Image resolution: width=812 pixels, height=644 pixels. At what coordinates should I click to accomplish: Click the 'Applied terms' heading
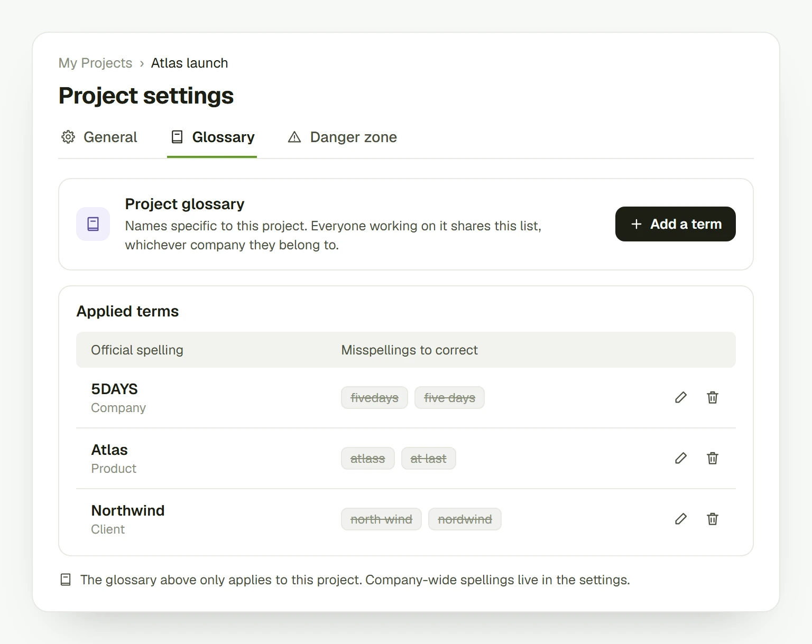point(127,311)
